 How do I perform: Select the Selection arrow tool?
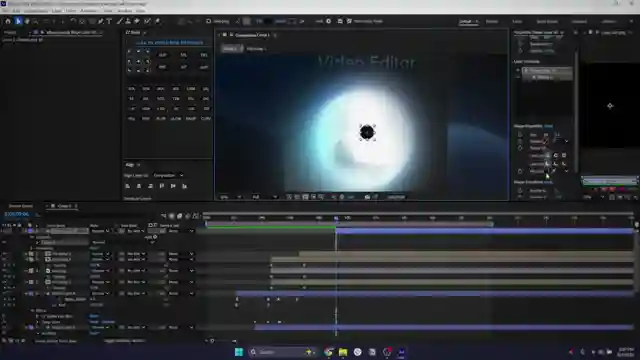[18, 21]
